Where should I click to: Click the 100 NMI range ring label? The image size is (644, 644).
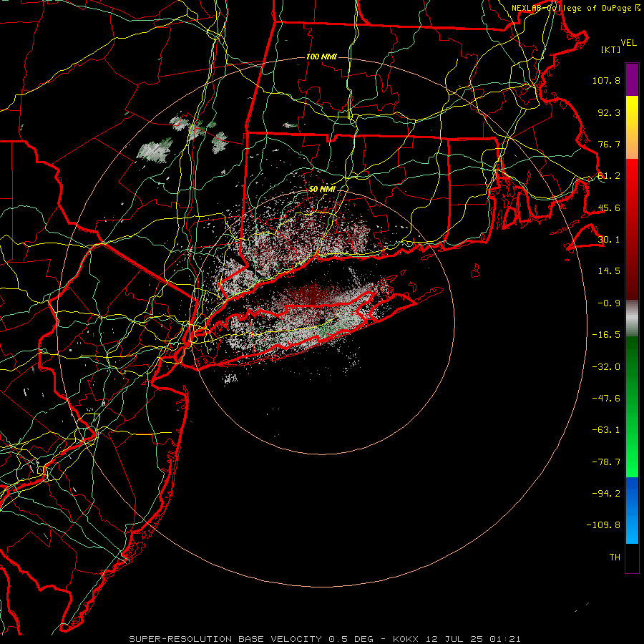point(321,57)
